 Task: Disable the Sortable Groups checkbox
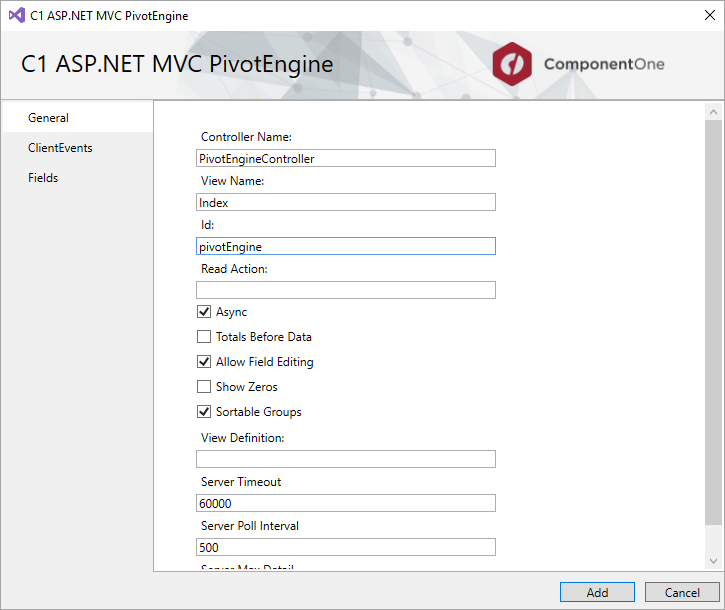tap(204, 411)
